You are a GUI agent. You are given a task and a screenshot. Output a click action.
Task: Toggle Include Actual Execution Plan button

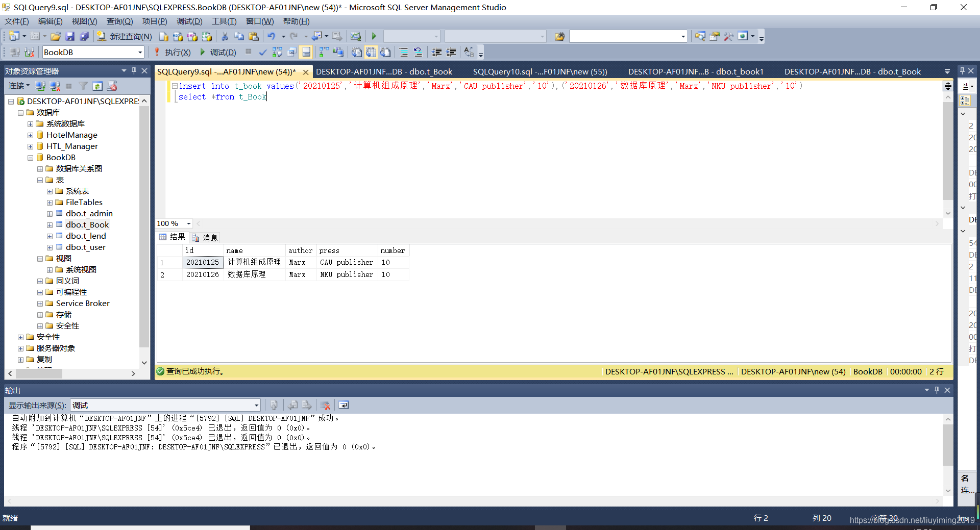324,52
